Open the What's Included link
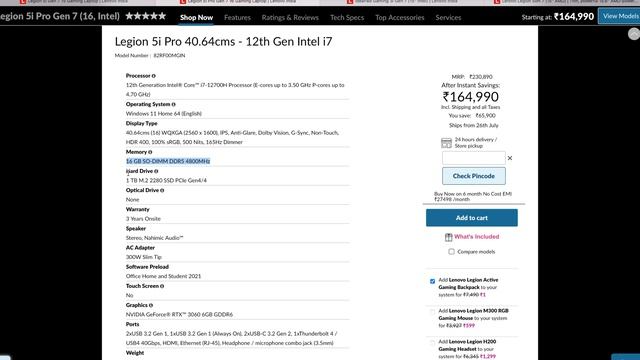The height and width of the screenshot is (360, 640). tap(476, 237)
